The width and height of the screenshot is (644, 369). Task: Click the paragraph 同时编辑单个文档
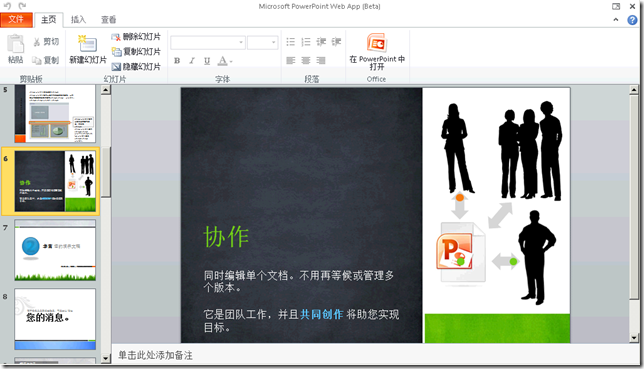(x=299, y=281)
